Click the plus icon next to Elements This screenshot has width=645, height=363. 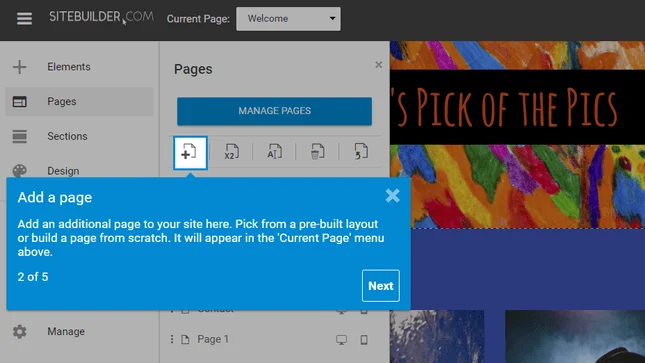19,67
